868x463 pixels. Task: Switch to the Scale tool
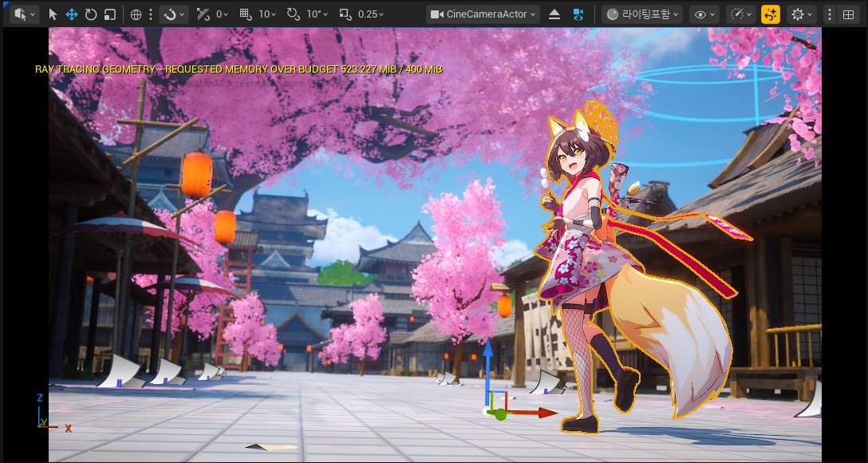point(109,14)
